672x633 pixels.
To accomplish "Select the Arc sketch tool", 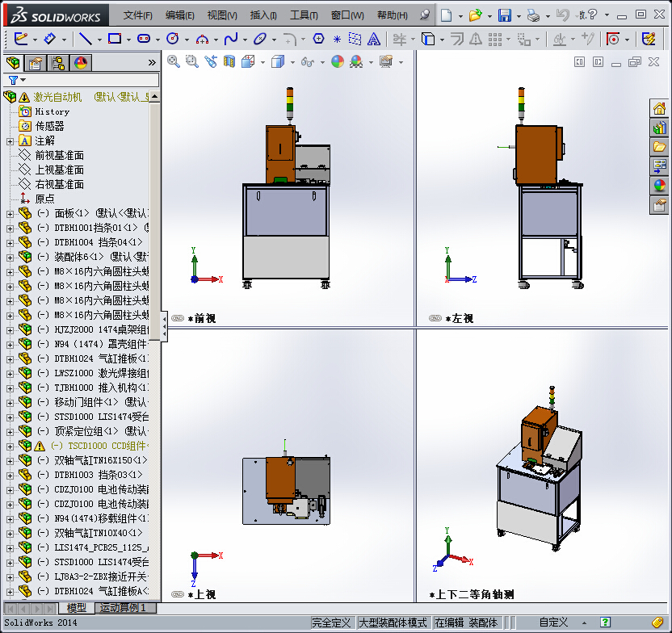I will click(202, 40).
